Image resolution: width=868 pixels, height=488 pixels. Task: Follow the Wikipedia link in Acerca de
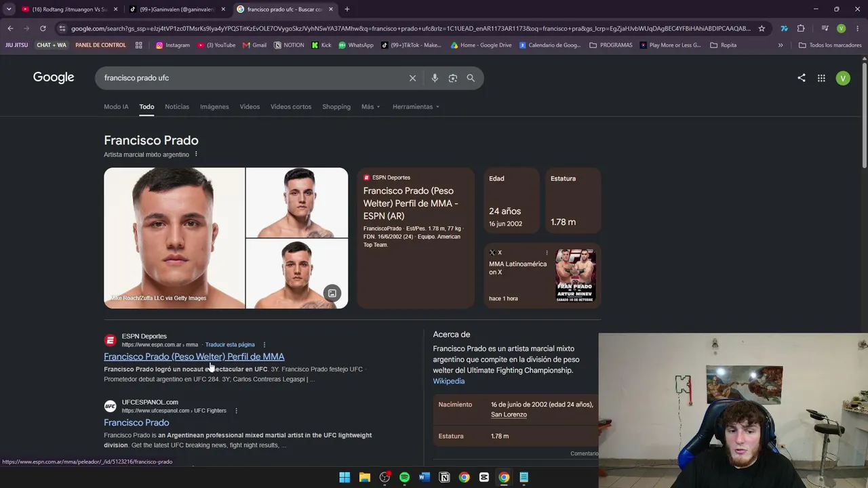(x=449, y=381)
